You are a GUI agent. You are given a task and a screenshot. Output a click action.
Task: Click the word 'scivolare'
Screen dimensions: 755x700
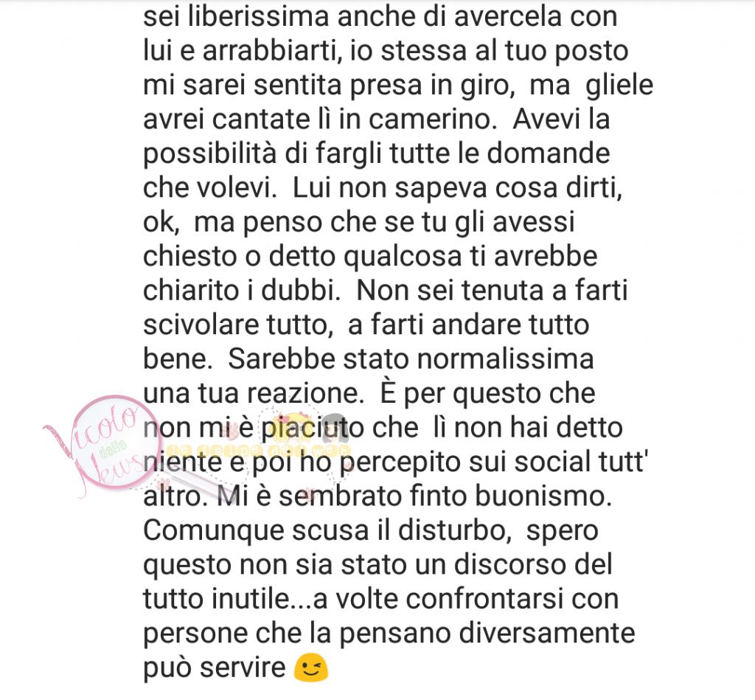[x=201, y=325]
